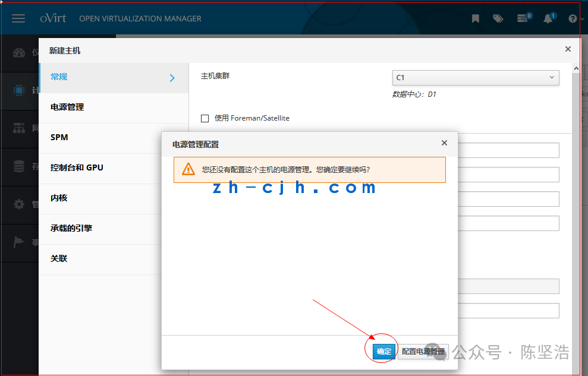Open the hamburger navigation menu
The image size is (588, 376).
click(x=18, y=18)
